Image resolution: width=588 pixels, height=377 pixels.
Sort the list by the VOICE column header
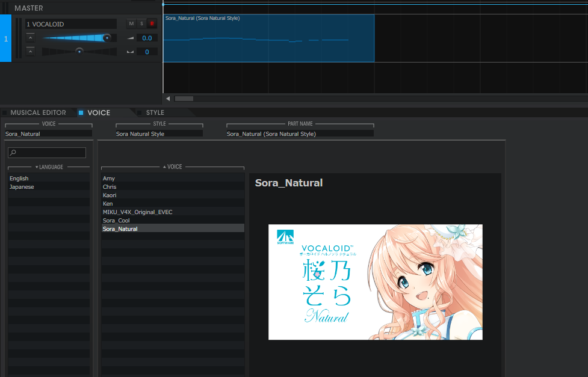(x=173, y=167)
